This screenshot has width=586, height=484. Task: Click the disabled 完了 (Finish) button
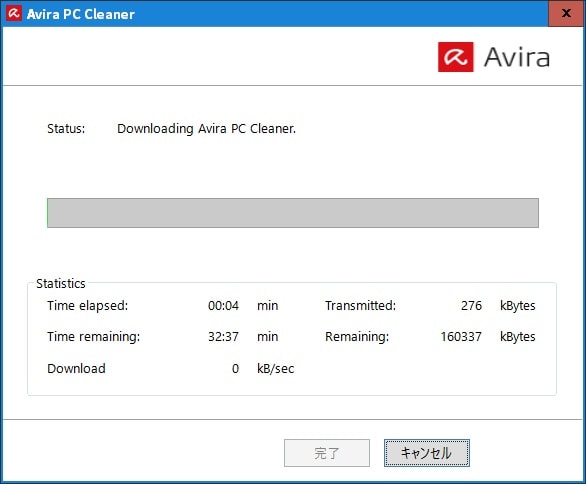[327, 453]
